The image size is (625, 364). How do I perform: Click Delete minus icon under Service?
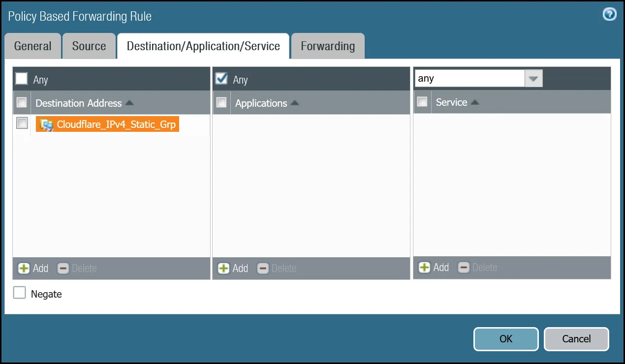(464, 268)
